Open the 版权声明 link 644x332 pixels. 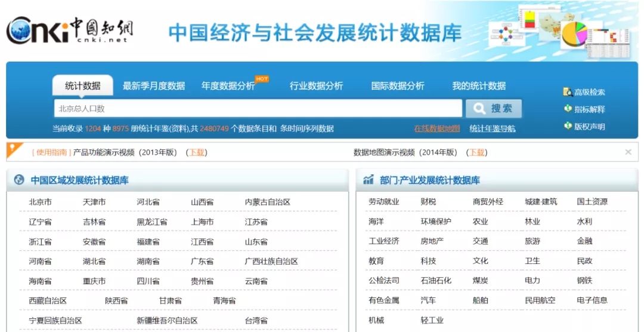pos(589,127)
